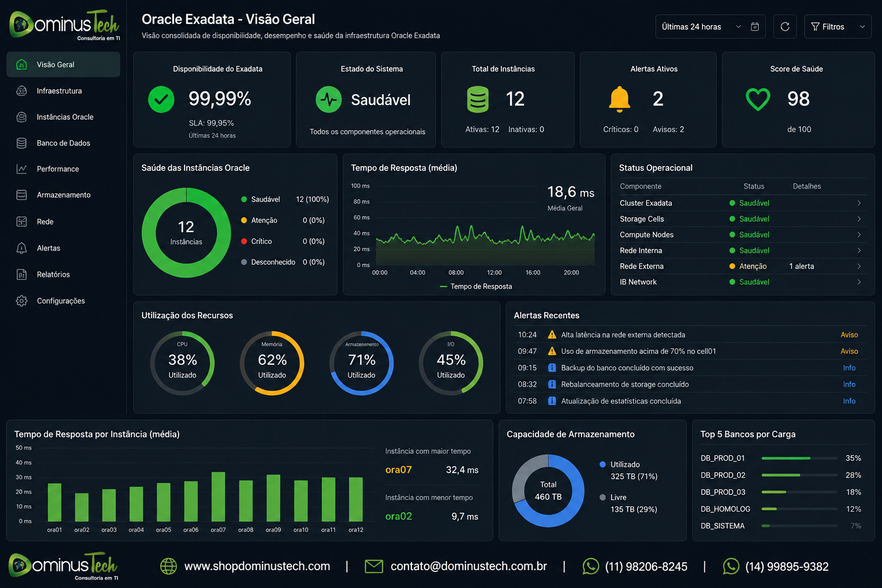Click the Alertas bell icon in sidebar
Screen dimensions: 882x588
pos(22,248)
